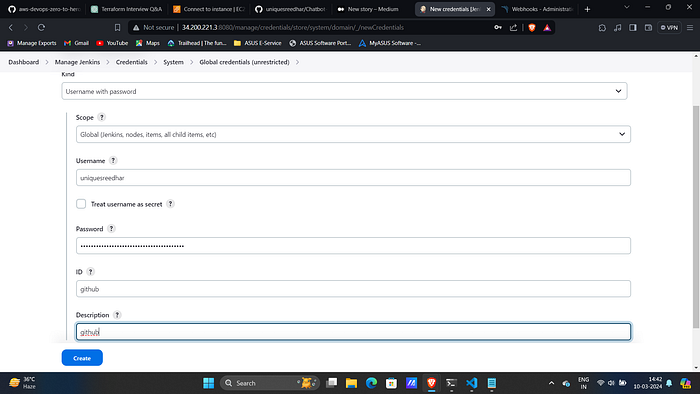Image resolution: width=700 pixels, height=394 pixels.
Task: Click the Username input field
Action: (x=353, y=178)
